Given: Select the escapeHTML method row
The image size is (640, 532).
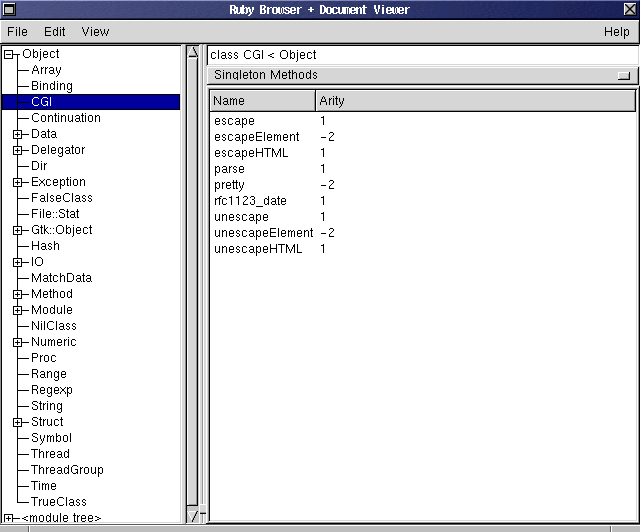Looking at the screenshot, I should pos(251,153).
